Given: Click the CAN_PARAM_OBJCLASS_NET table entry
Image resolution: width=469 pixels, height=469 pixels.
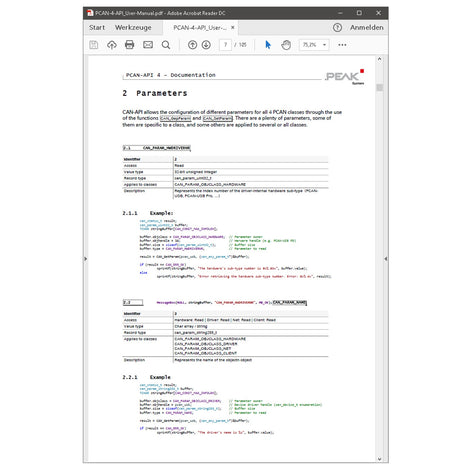Looking at the screenshot, I should [x=202, y=348].
